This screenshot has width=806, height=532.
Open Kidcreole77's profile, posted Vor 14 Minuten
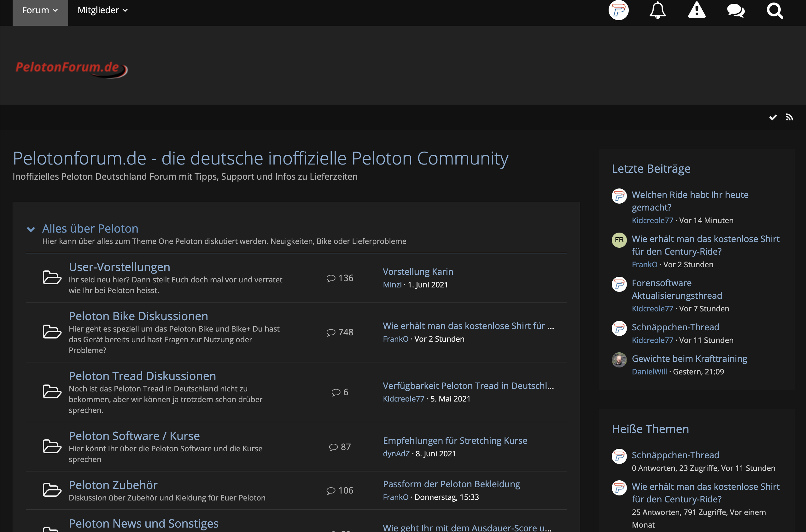pyautogui.click(x=652, y=221)
